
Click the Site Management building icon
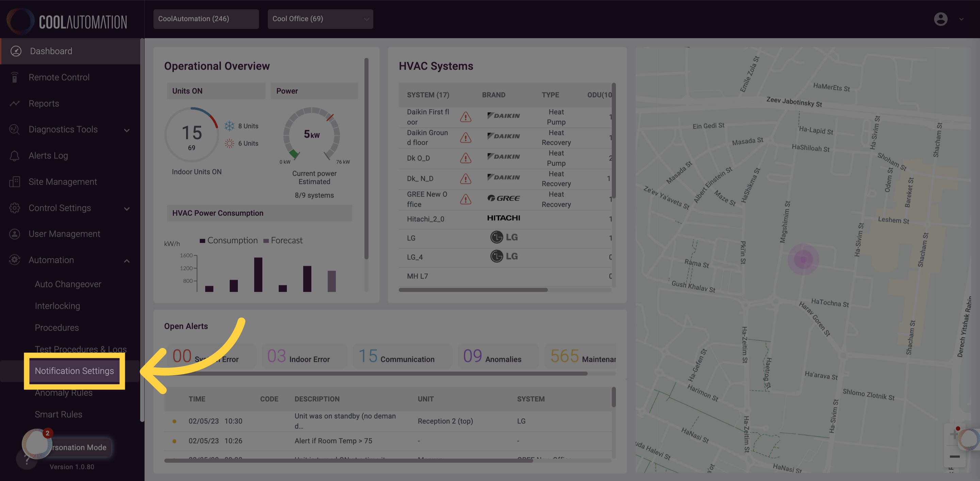14,181
